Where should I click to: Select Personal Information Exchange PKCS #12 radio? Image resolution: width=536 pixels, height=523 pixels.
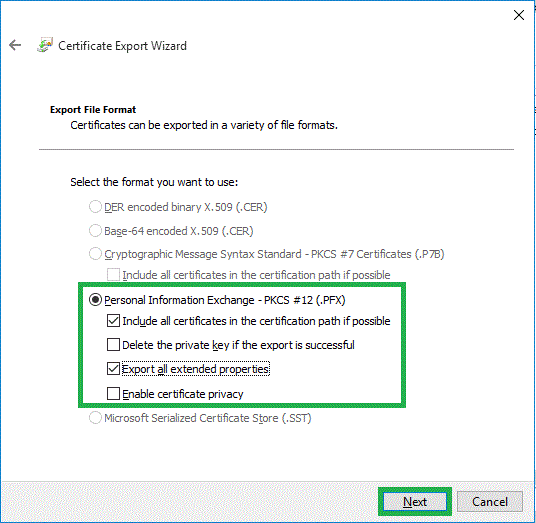tap(95, 300)
